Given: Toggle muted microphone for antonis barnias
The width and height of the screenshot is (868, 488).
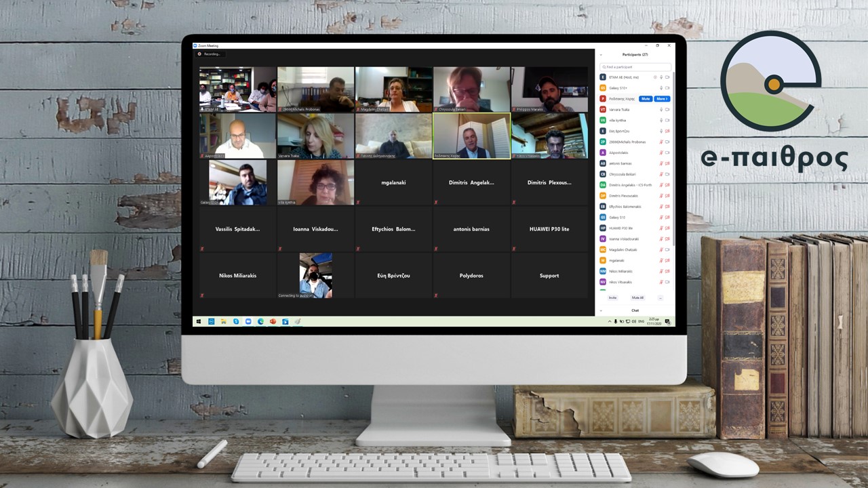Looking at the screenshot, I should (x=661, y=163).
